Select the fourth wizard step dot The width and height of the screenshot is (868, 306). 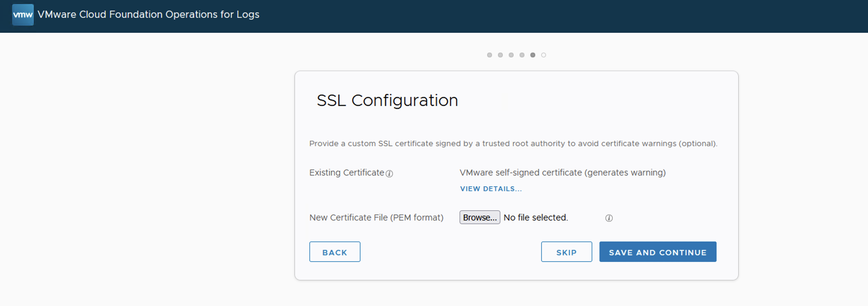click(522, 55)
